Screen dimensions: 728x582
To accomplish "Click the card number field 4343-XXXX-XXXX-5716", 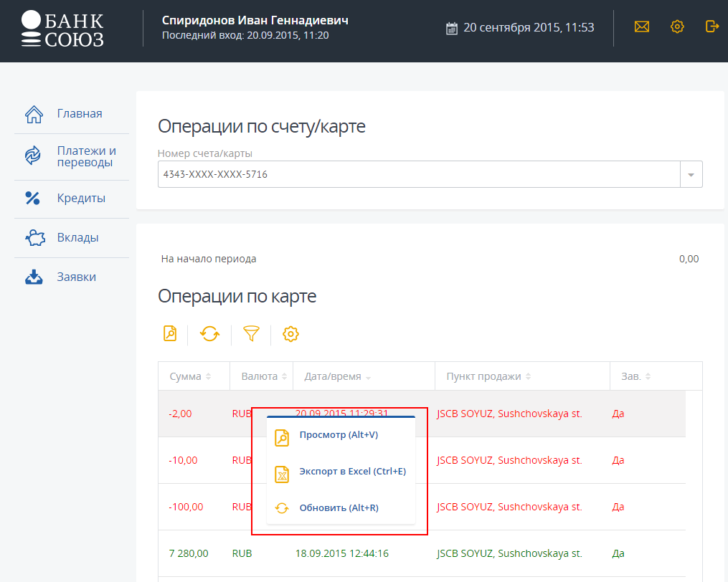I will pos(419,174).
